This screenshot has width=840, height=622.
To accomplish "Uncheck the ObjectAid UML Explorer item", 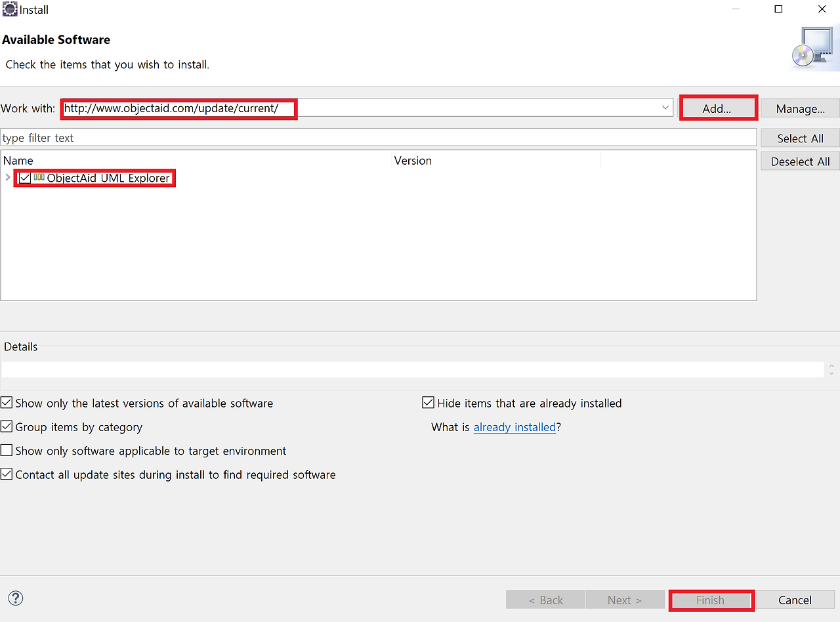I will click(25, 177).
